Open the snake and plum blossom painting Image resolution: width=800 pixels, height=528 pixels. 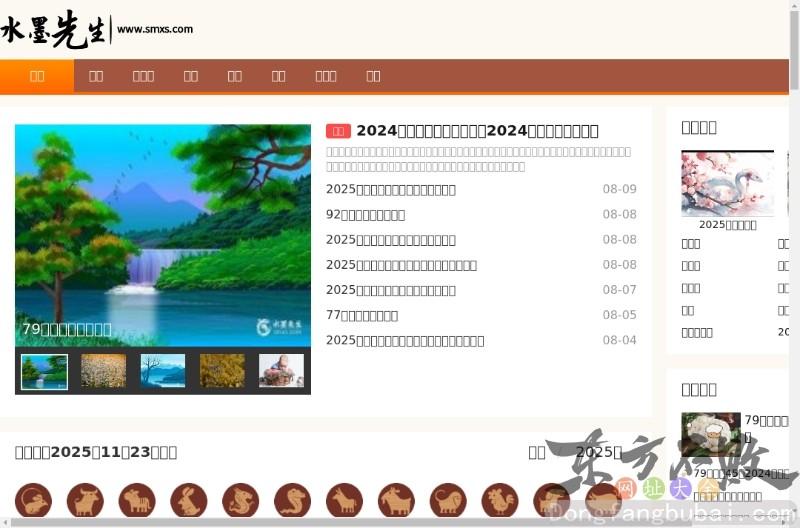point(728,184)
